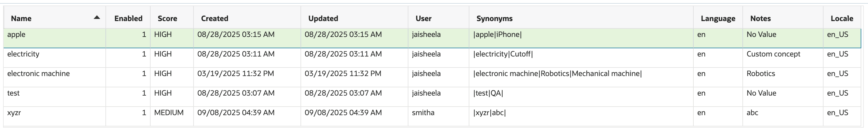This screenshot has width=868, height=135.
Task: Click the Locale column header
Action: (842, 19)
